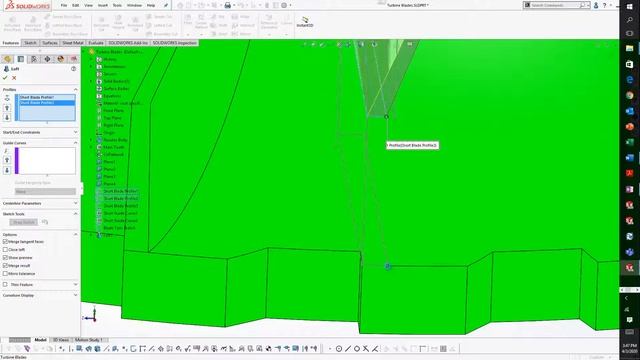
Task: Switch to the Evaluate ribbon tab
Action: point(96,43)
